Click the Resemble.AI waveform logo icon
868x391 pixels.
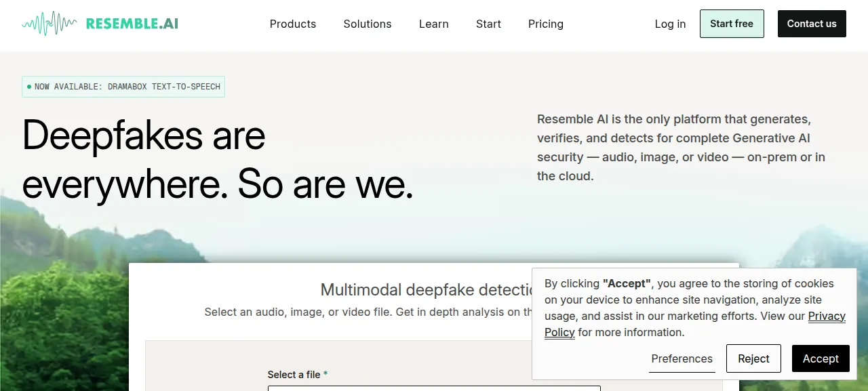click(50, 24)
